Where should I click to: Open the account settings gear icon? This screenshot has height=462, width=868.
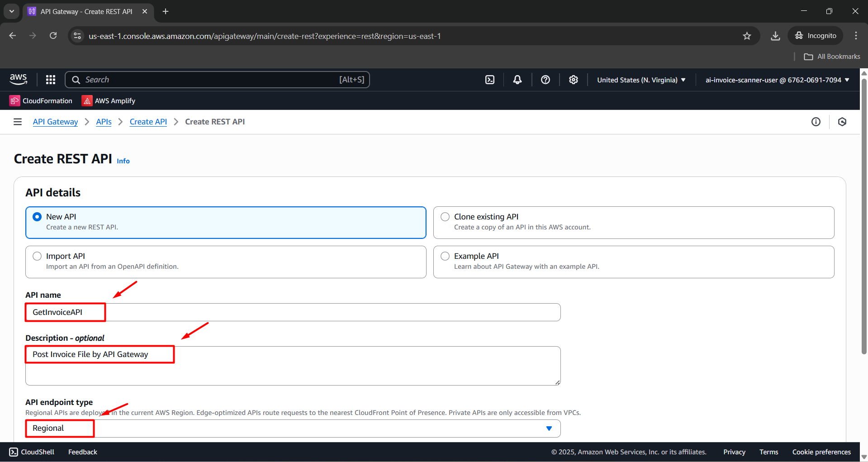[573, 79]
